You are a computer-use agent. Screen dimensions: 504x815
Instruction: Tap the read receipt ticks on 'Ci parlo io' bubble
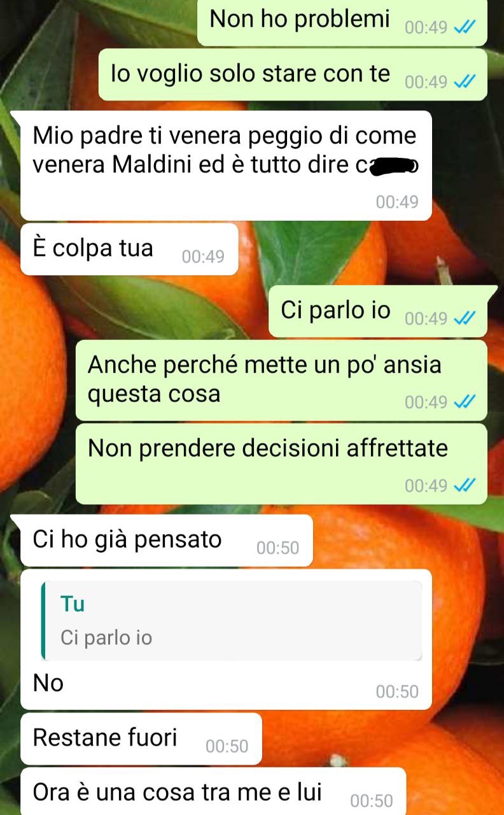(x=465, y=318)
